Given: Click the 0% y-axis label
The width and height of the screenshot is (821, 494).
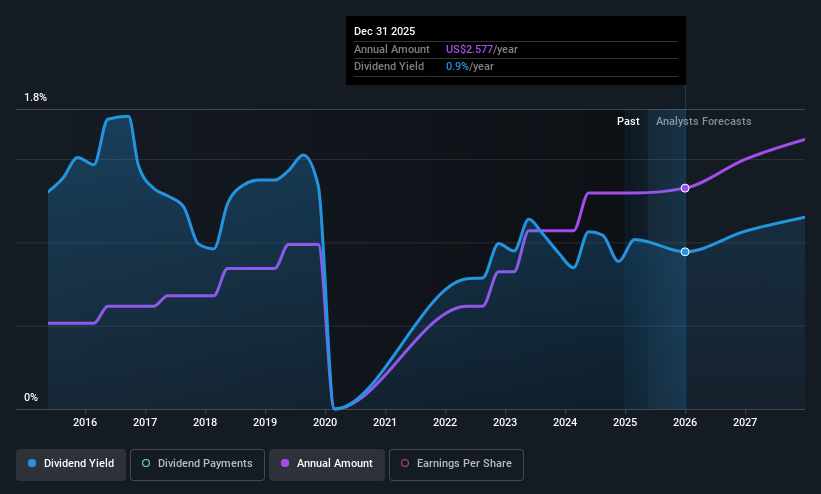Looking at the screenshot, I should point(31,398).
